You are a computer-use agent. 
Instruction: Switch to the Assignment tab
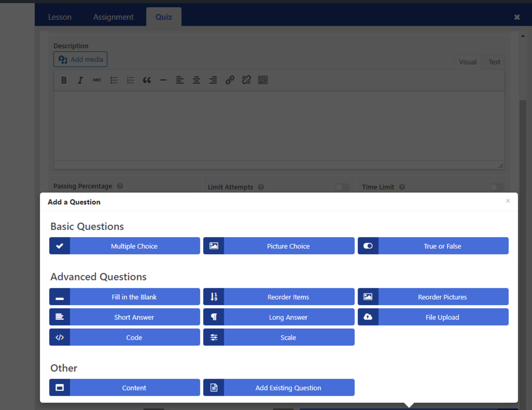[x=113, y=17]
